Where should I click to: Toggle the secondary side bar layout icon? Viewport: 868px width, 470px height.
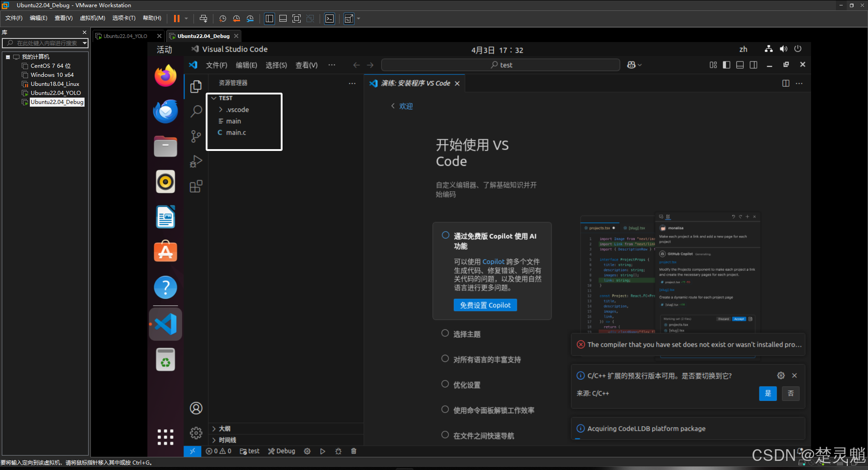pyautogui.click(x=754, y=65)
